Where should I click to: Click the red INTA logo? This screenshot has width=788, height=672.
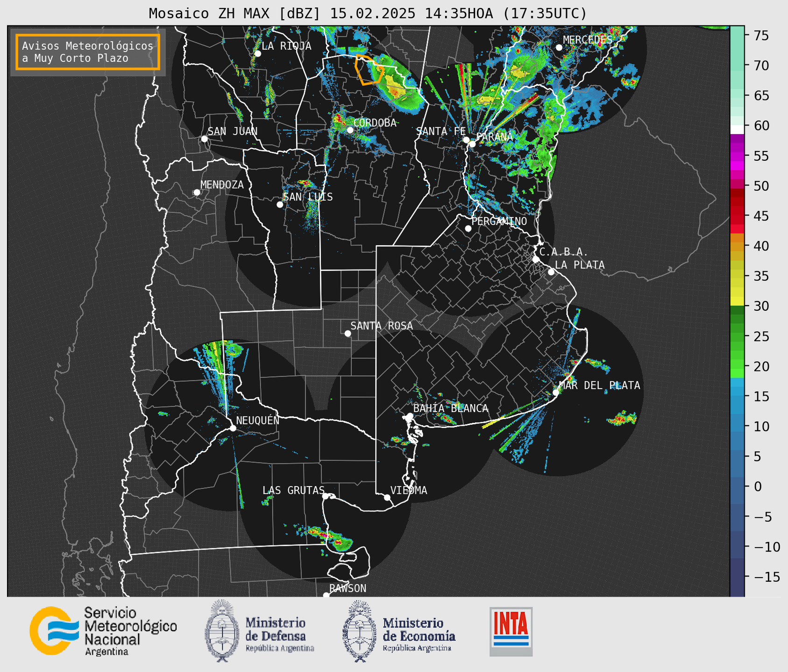(511, 631)
